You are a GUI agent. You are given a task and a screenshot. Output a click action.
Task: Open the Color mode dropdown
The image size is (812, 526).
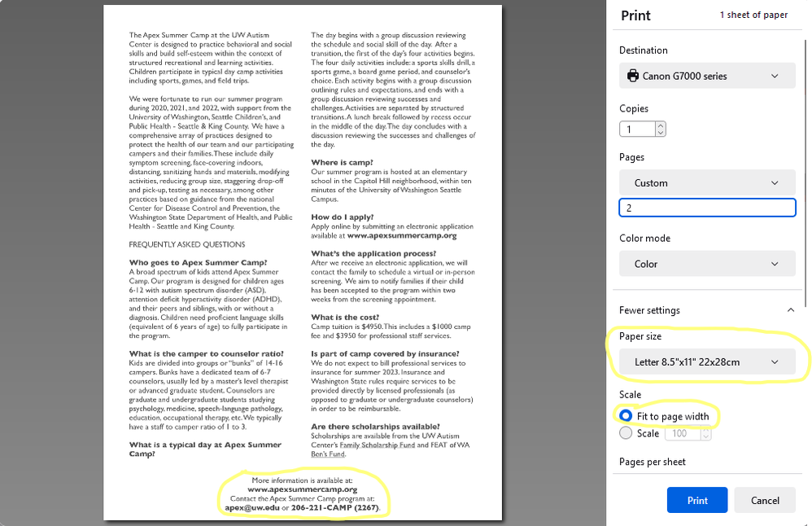[706, 264]
